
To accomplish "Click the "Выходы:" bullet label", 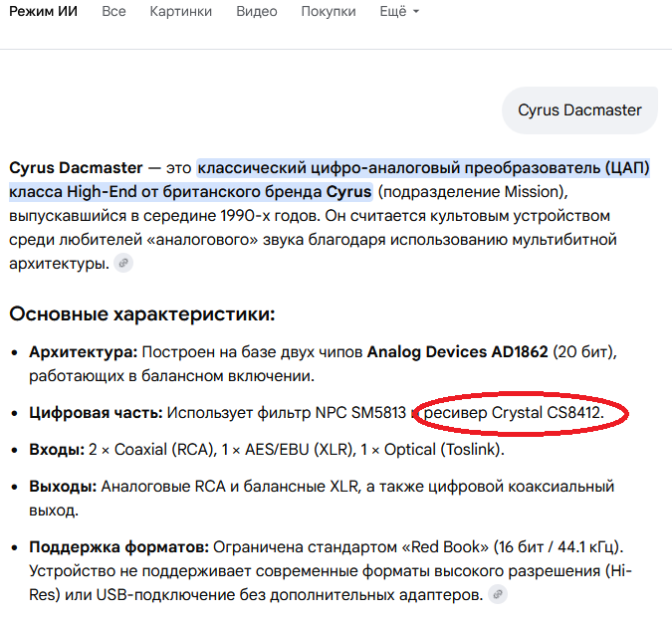I will point(62,487).
